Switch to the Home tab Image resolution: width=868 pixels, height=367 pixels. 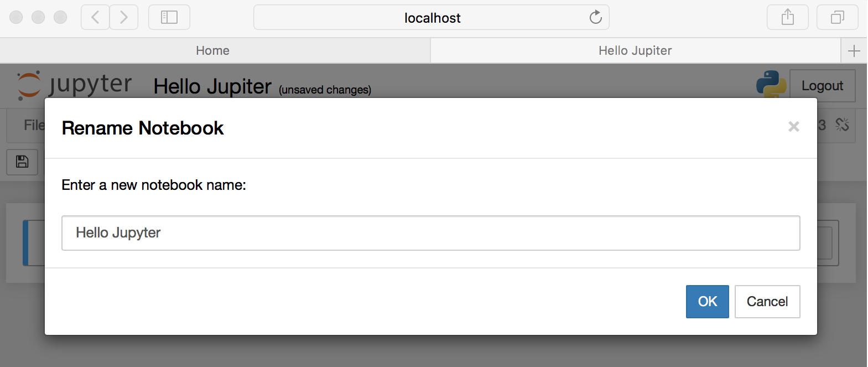coord(213,51)
